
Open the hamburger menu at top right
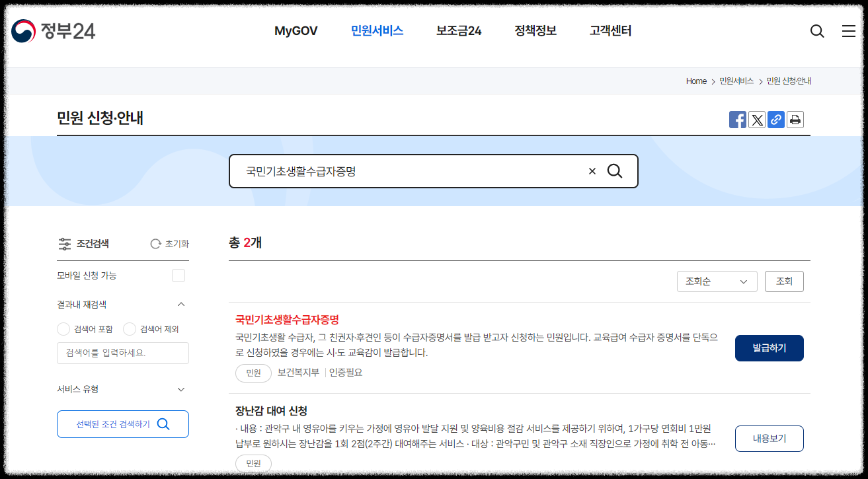pos(849,31)
